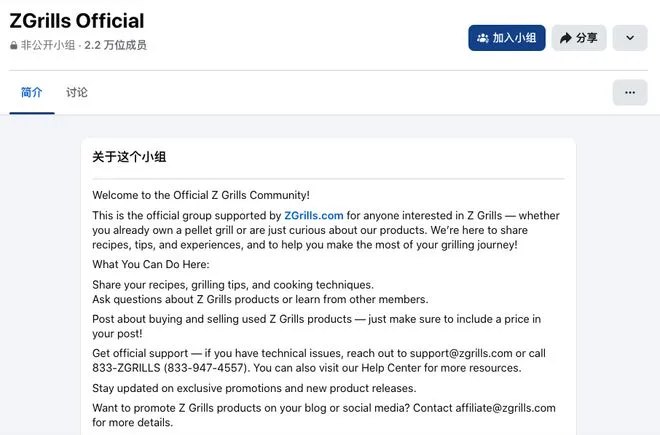The width and height of the screenshot is (660, 435).
Task: Switch to the 简介 tab
Action: pos(32,92)
